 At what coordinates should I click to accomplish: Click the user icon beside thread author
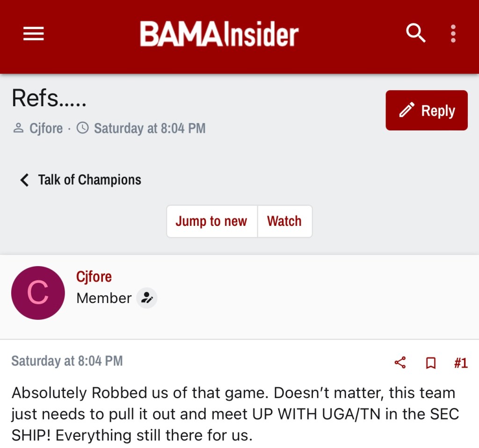(x=18, y=128)
